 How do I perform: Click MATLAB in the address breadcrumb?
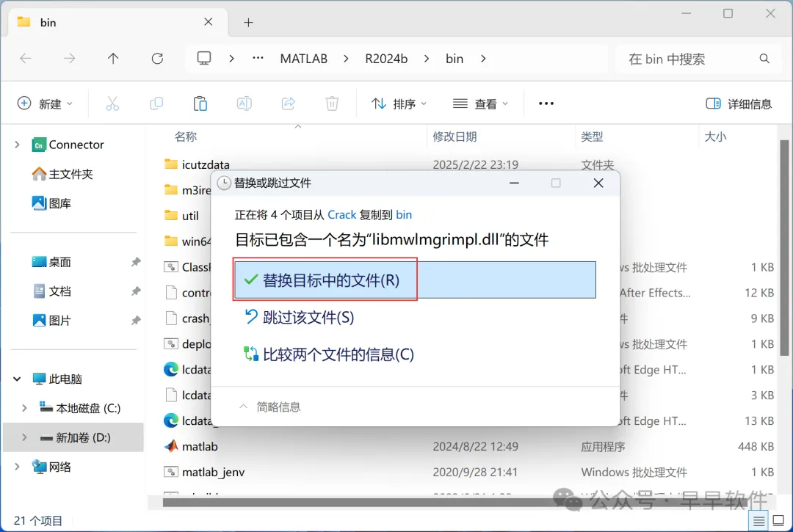tap(304, 59)
